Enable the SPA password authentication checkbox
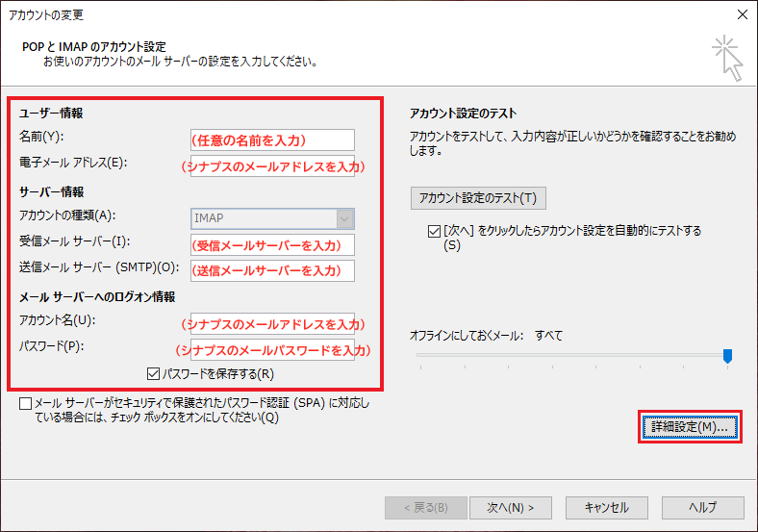This screenshot has height=532, width=758. pyautogui.click(x=25, y=405)
